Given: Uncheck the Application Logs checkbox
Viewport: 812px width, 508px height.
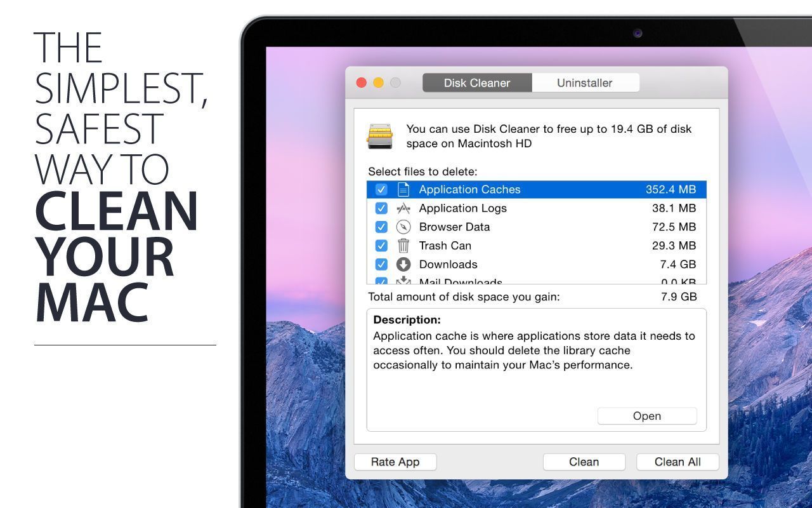Looking at the screenshot, I should (x=381, y=208).
